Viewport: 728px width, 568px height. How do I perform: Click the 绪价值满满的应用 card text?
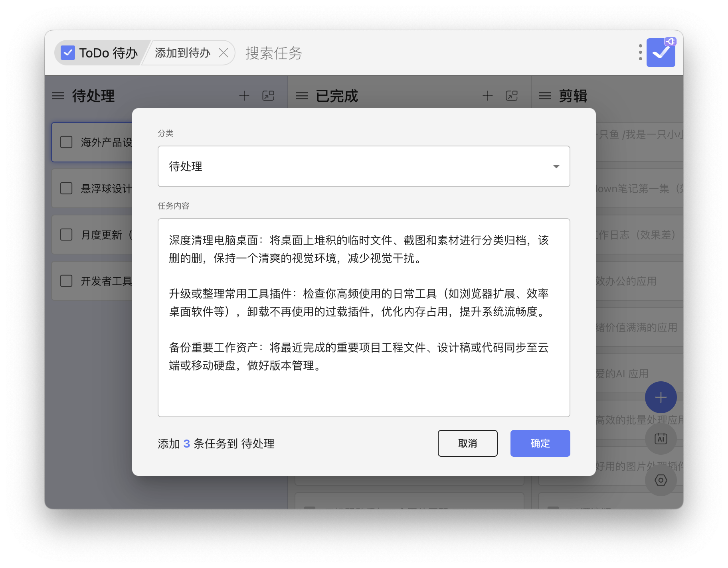(x=636, y=327)
